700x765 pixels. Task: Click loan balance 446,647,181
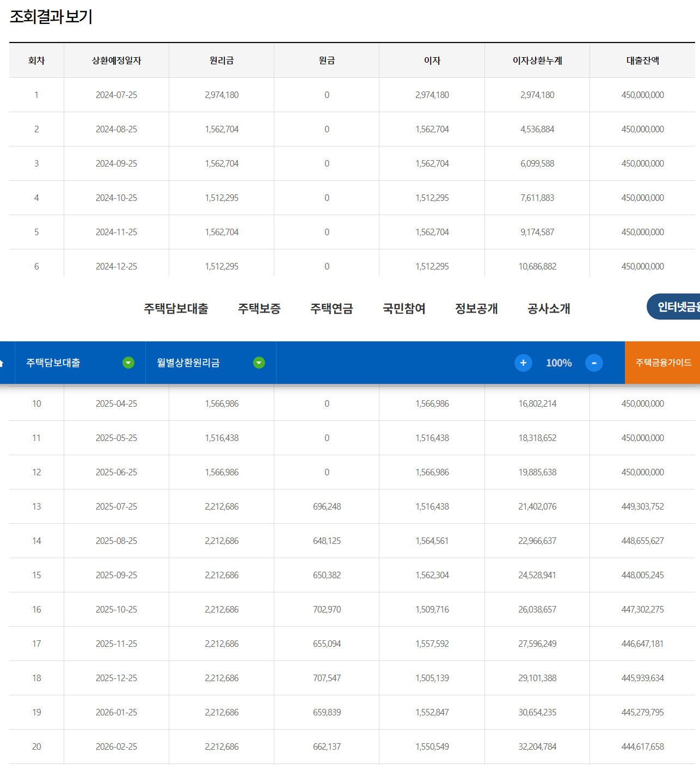[x=643, y=644]
